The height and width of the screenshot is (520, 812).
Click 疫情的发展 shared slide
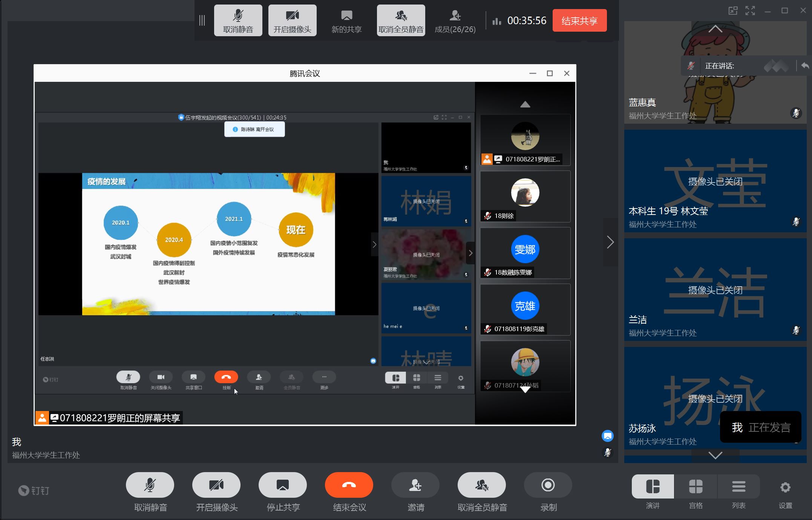point(208,244)
